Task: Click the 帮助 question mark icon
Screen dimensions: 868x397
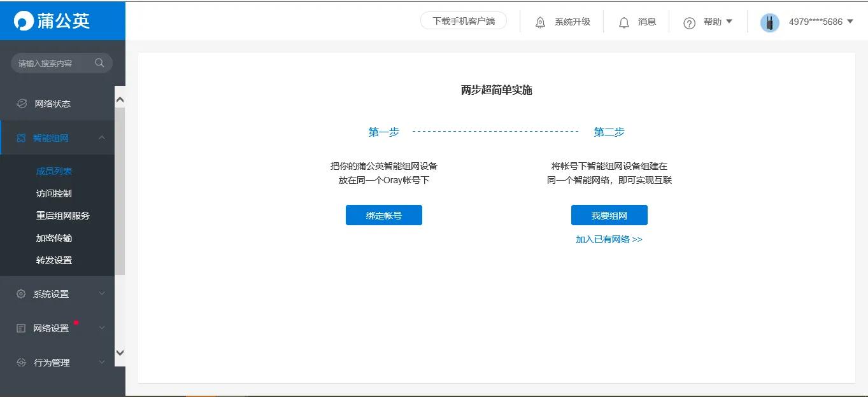Action: (x=689, y=22)
